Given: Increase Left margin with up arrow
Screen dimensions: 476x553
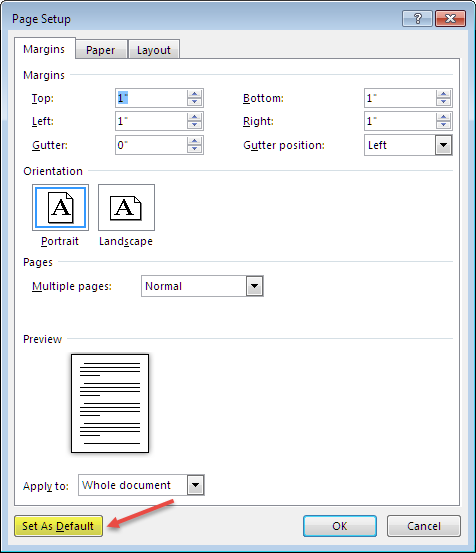Looking at the screenshot, I should pos(195,117).
